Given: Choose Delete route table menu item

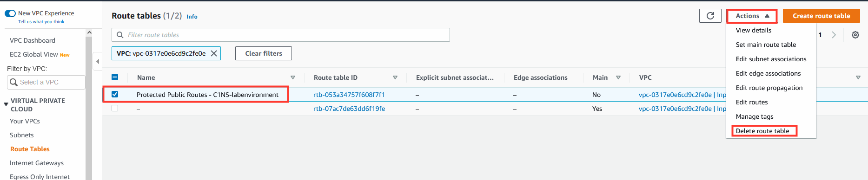Looking at the screenshot, I should coord(762,131).
